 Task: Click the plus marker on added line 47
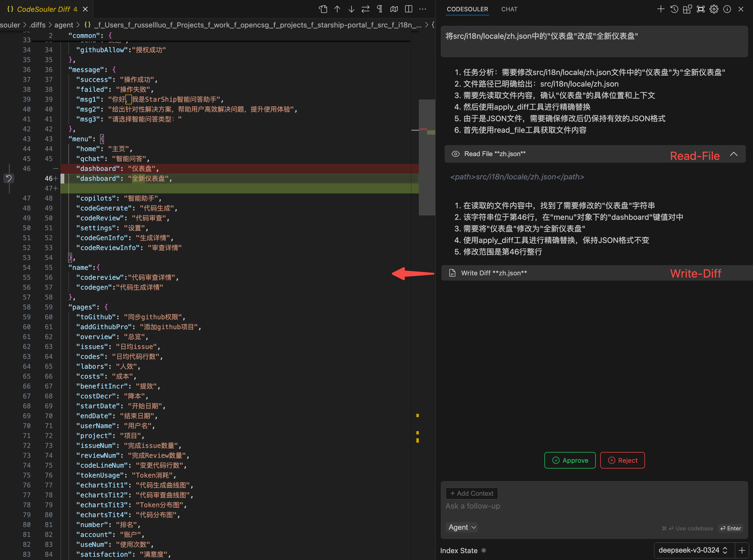coord(56,188)
